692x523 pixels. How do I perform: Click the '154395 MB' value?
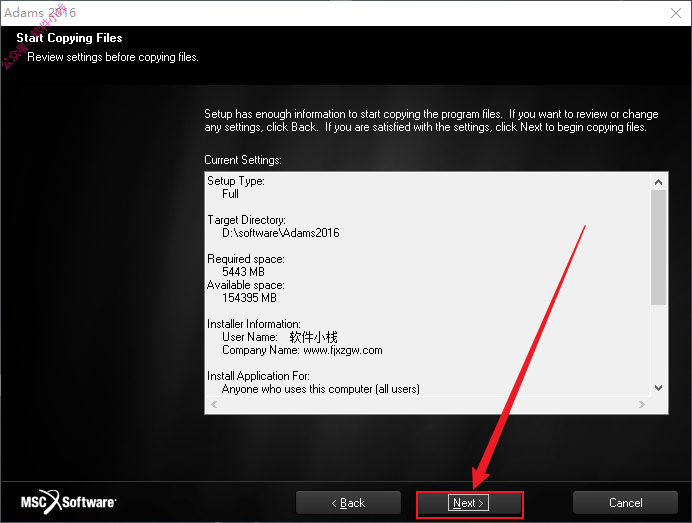249,298
